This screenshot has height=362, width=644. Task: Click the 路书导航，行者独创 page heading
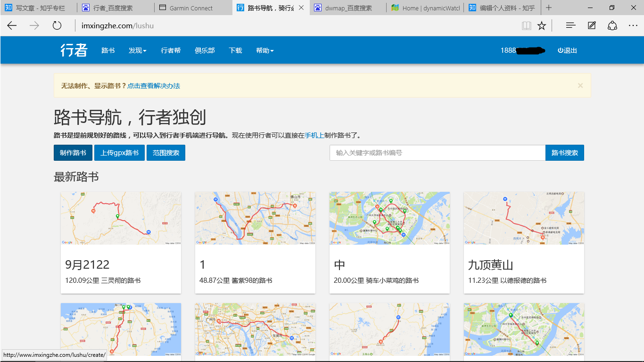[x=130, y=117]
